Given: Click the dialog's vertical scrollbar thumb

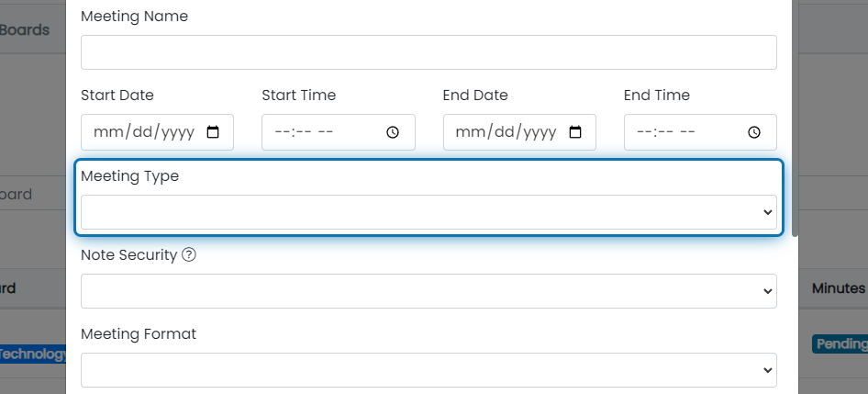Looking at the screenshot, I should pyautogui.click(x=795, y=118).
